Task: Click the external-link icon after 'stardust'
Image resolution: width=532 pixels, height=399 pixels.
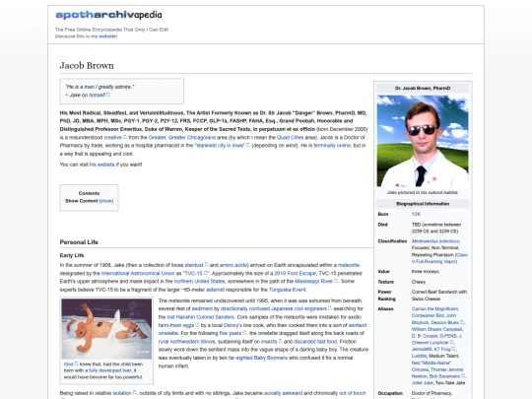Action: coord(206,265)
